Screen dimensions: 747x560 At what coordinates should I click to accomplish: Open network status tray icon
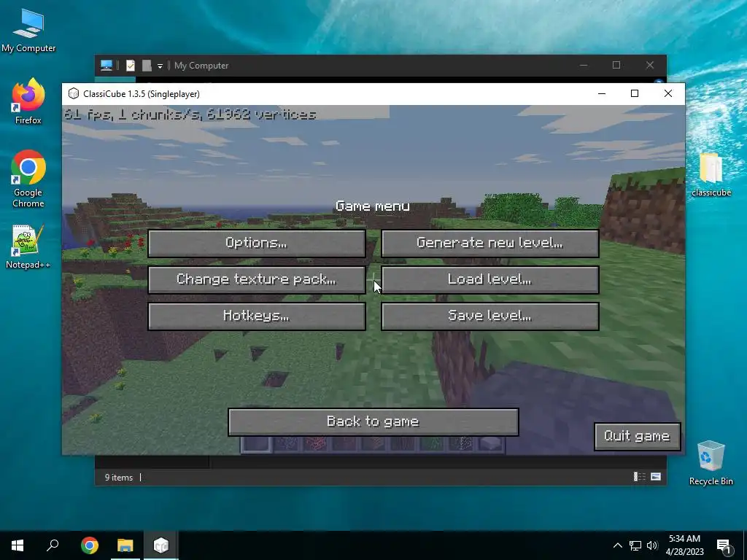[635, 545]
